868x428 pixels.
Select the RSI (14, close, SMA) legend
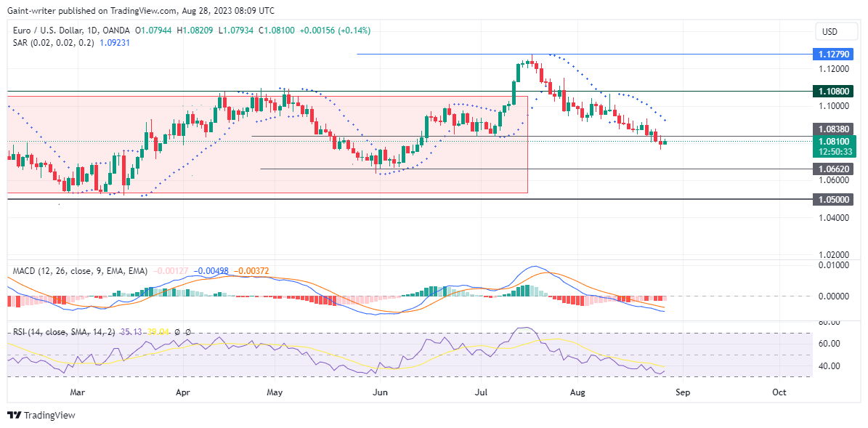click(64, 331)
